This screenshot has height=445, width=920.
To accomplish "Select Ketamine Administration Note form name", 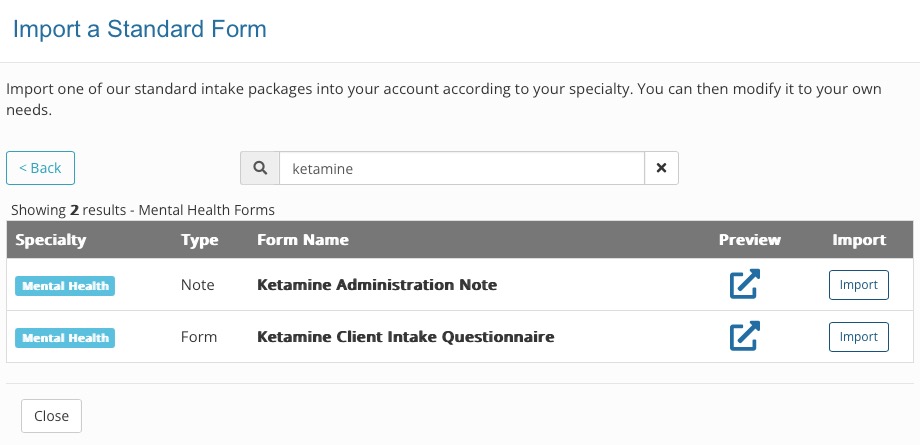I will (377, 285).
